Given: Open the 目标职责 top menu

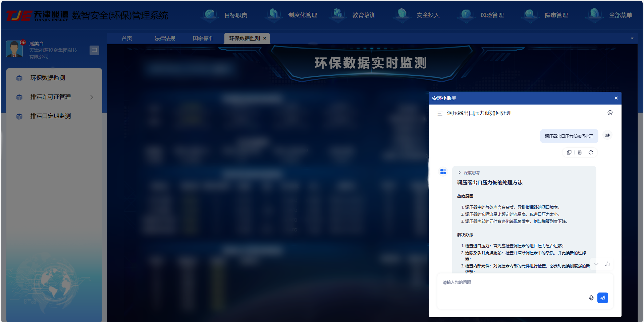Looking at the screenshot, I should [x=235, y=15].
